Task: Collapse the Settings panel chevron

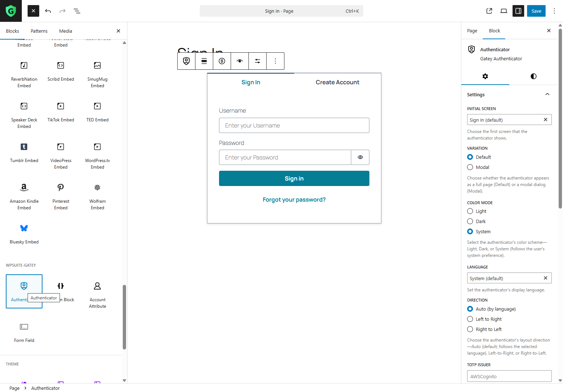Action: 547,94
